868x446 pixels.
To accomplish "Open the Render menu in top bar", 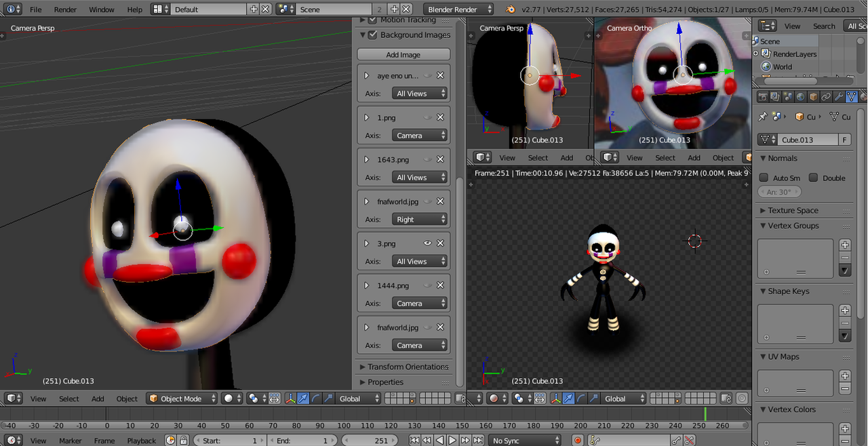I will (x=65, y=9).
